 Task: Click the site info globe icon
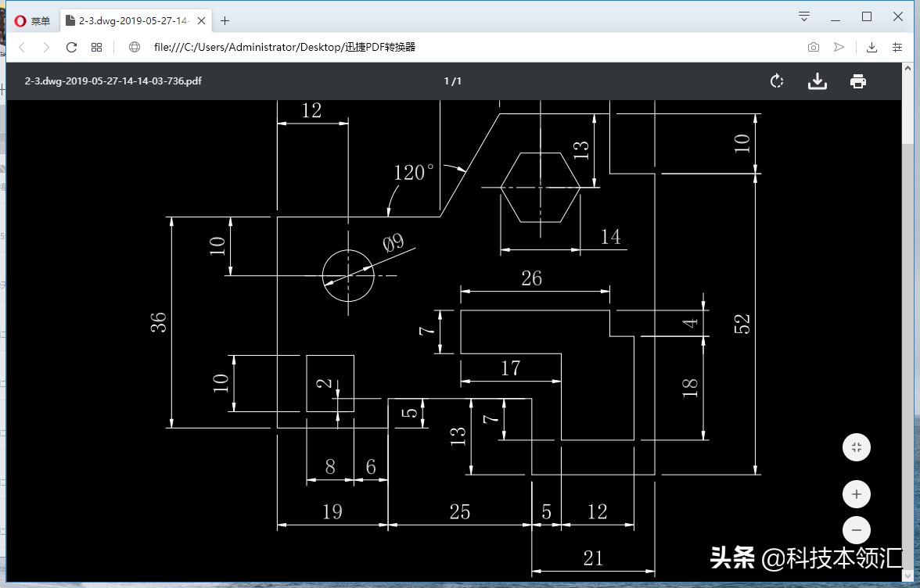pos(135,48)
